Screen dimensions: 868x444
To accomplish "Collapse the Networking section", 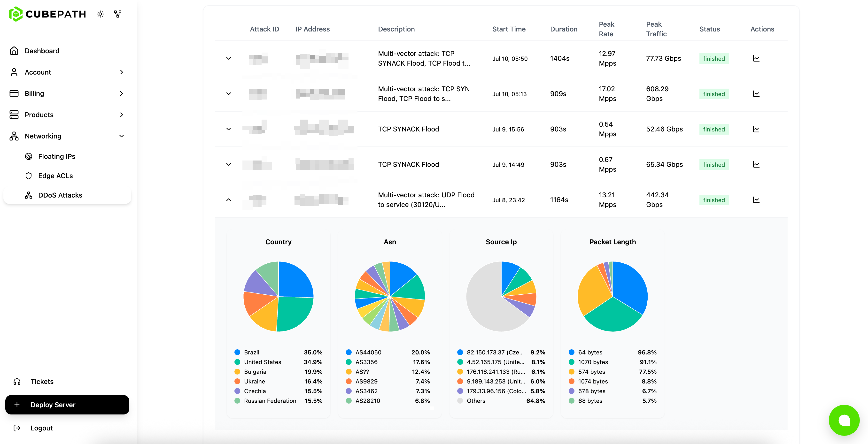I will (121, 136).
